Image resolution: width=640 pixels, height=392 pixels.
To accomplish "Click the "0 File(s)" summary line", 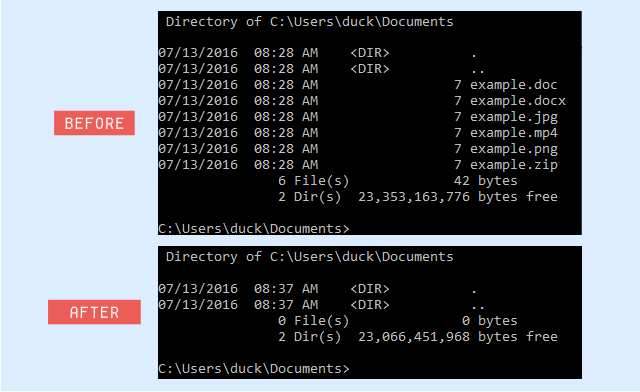I will click(398, 321).
